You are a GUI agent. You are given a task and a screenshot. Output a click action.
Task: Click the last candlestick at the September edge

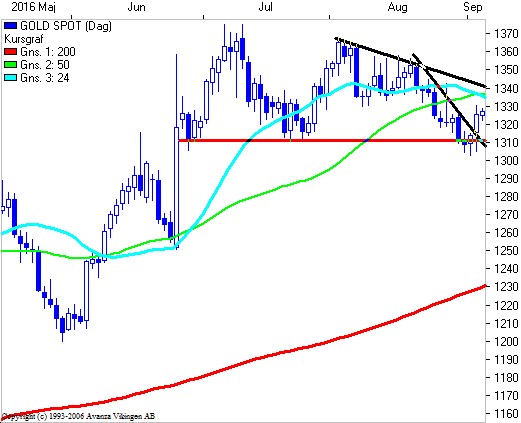tap(482, 113)
